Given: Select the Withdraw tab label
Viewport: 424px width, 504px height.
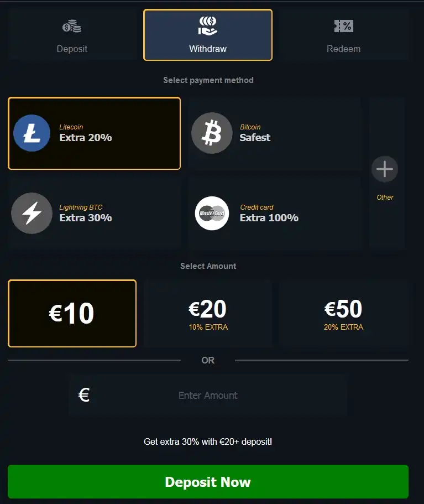Looking at the screenshot, I should click(208, 49).
